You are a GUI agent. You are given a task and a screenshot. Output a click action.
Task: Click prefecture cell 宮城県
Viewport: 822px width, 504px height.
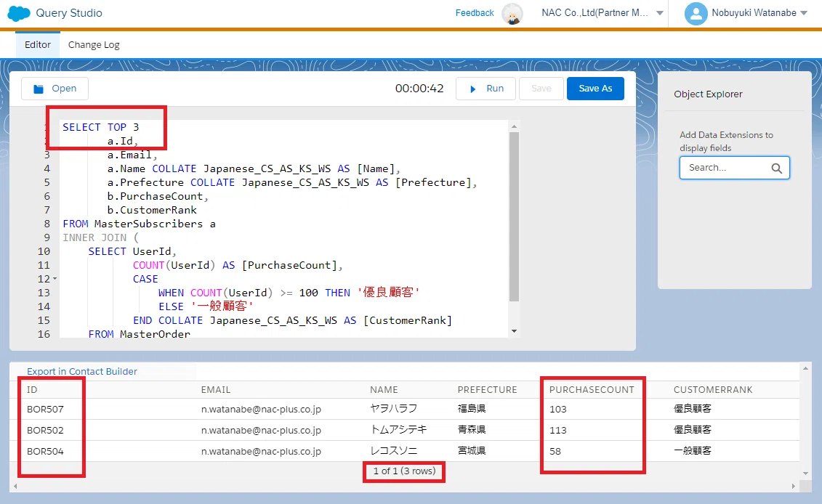point(471,450)
